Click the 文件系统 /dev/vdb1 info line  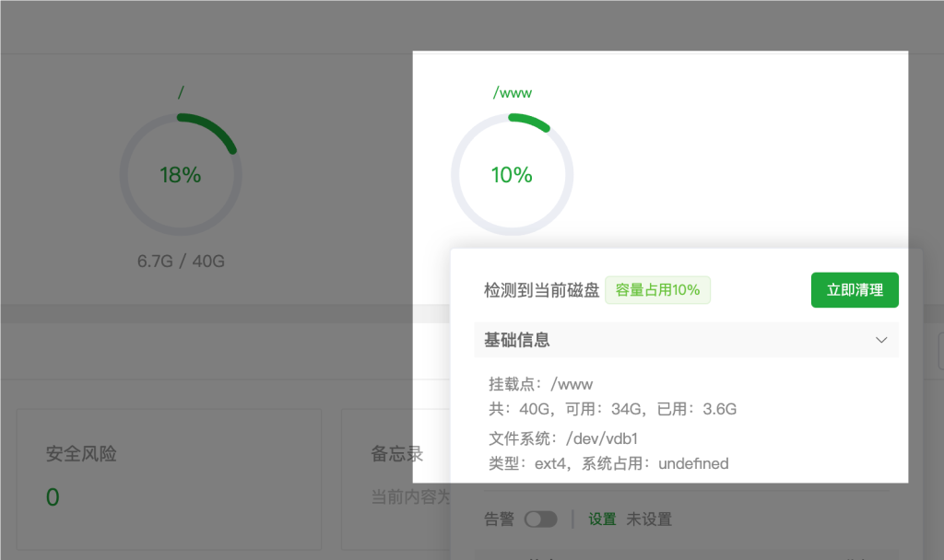click(563, 438)
